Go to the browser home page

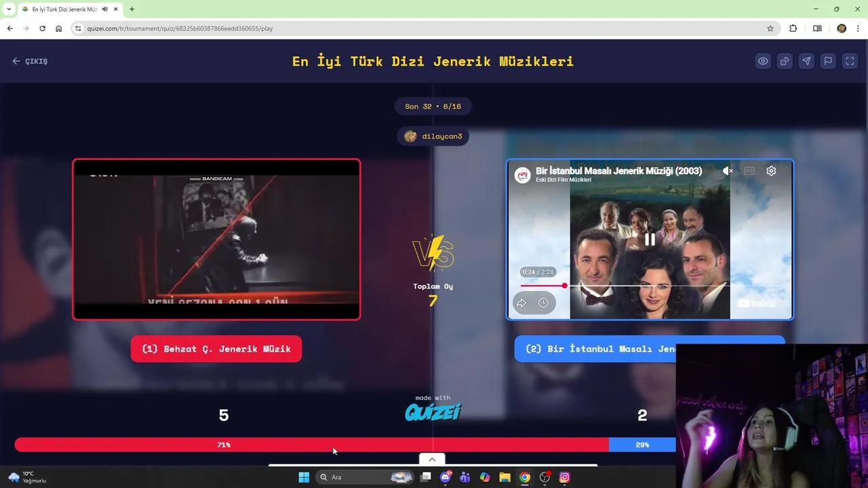[58, 28]
